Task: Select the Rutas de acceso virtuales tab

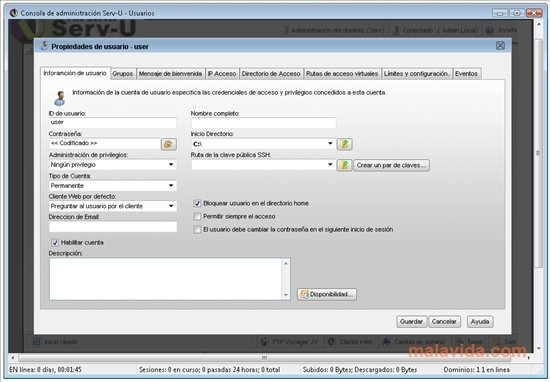Action: (x=342, y=74)
